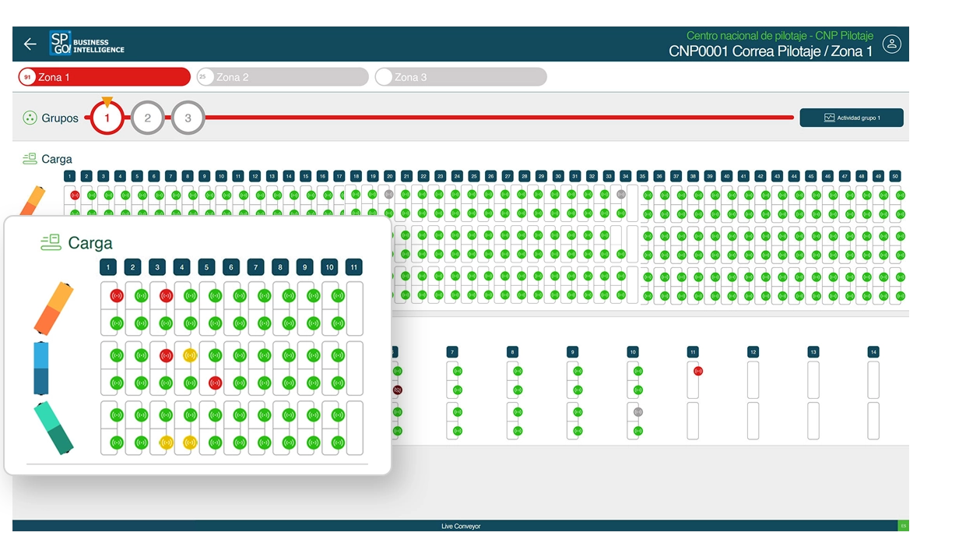Open the Actividad grupo 1 button
This screenshot has height=550, width=980.
pyautogui.click(x=852, y=118)
